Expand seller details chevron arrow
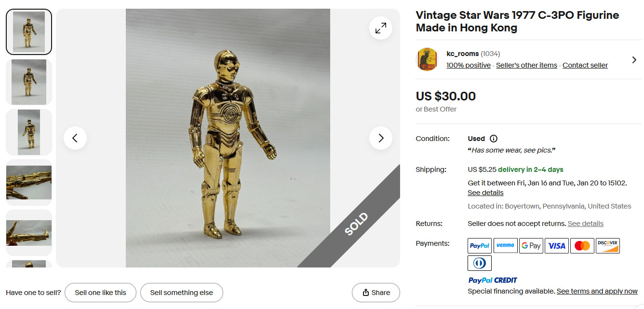The image size is (644, 309). [634, 60]
